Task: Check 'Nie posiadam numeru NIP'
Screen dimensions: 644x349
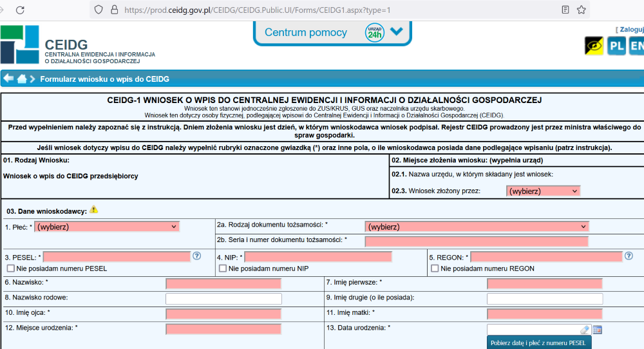Action: tap(223, 269)
